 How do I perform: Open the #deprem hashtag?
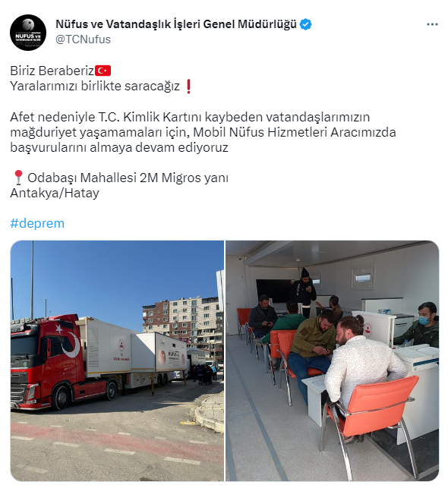(37, 223)
